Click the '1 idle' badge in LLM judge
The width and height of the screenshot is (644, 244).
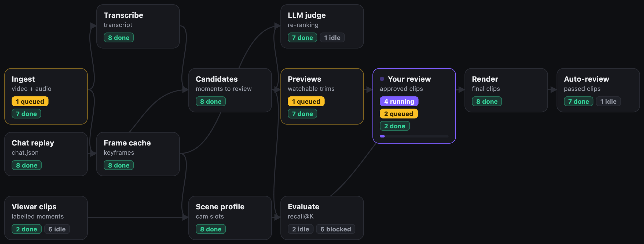[332, 38]
